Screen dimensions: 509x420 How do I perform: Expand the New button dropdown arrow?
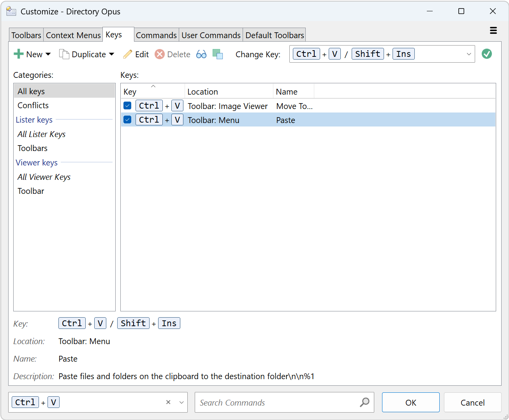pyautogui.click(x=48, y=54)
